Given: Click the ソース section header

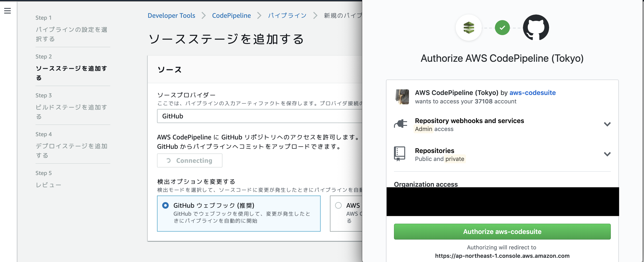Looking at the screenshot, I should pyautogui.click(x=169, y=69).
